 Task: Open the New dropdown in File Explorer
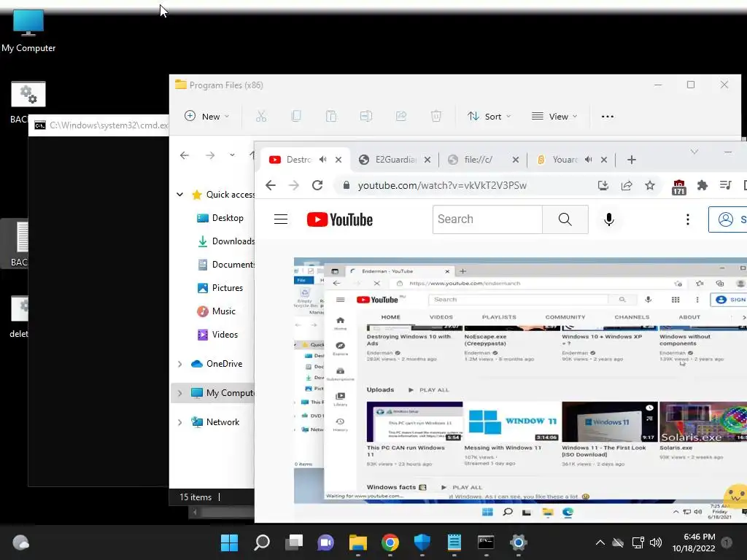(x=206, y=116)
